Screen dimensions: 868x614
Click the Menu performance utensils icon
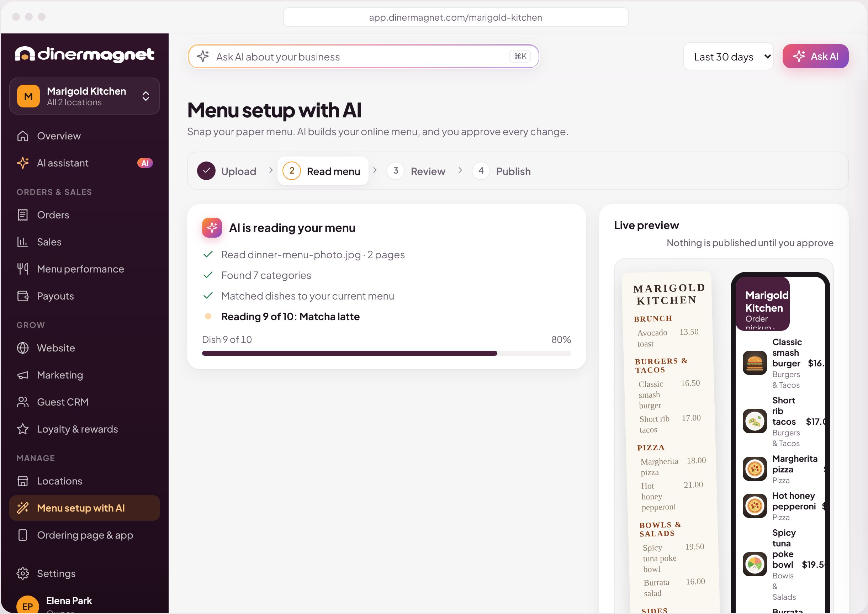[23, 269]
